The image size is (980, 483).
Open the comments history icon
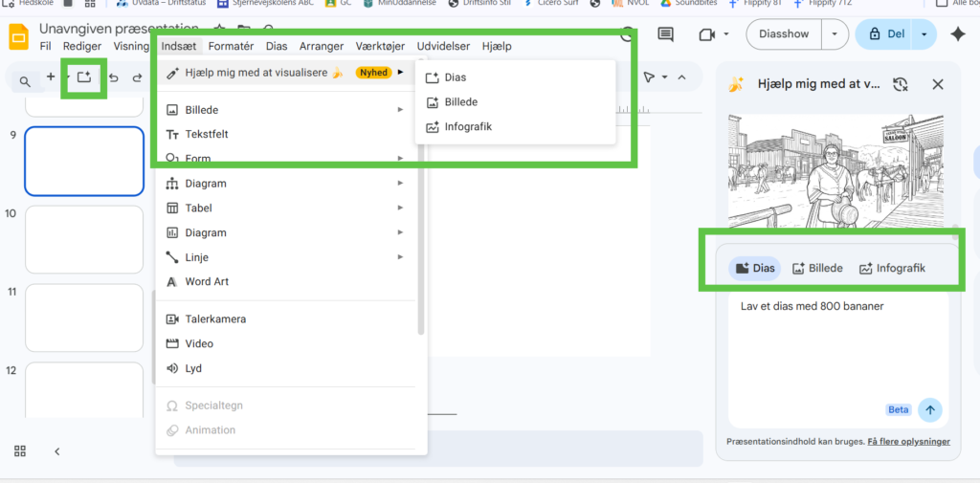click(665, 34)
